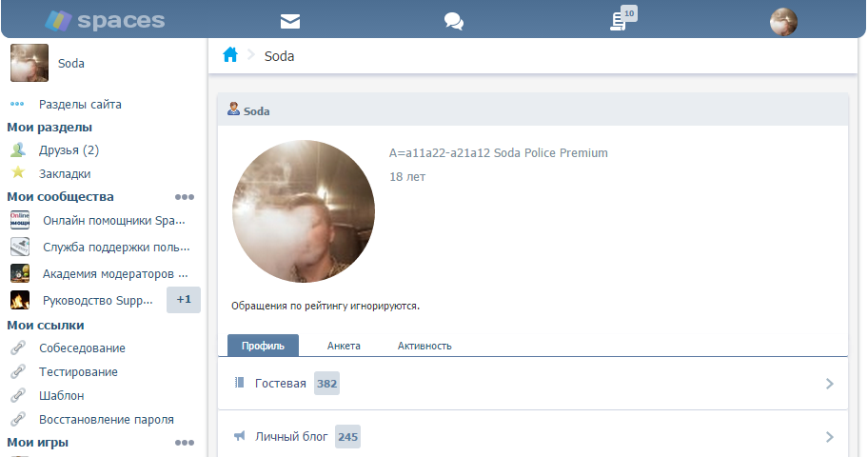Click the link icon beside Тестирование
This screenshot has width=868, height=457.
(x=18, y=371)
